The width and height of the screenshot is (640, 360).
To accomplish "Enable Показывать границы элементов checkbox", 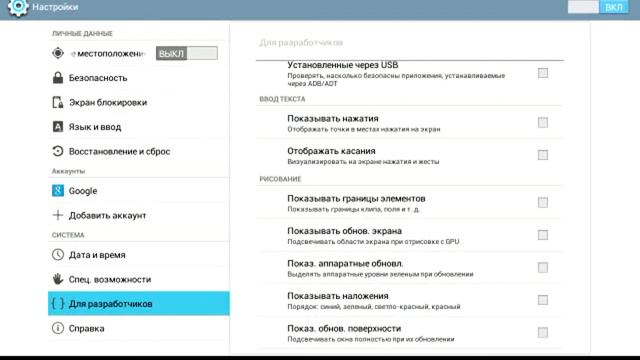I will (543, 202).
